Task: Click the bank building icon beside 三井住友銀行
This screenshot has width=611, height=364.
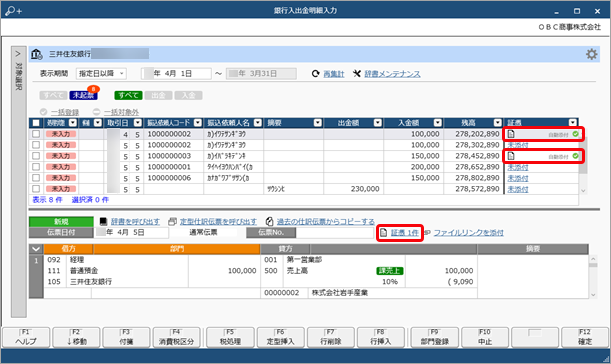Action: 37,54
